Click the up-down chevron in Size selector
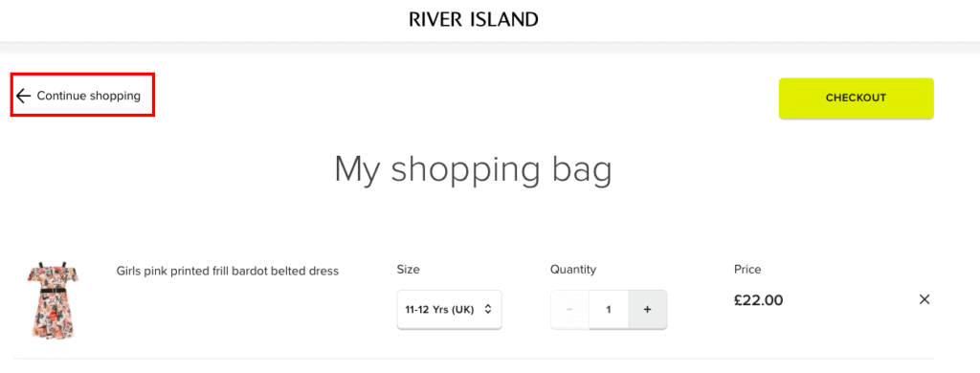 (488, 309)
